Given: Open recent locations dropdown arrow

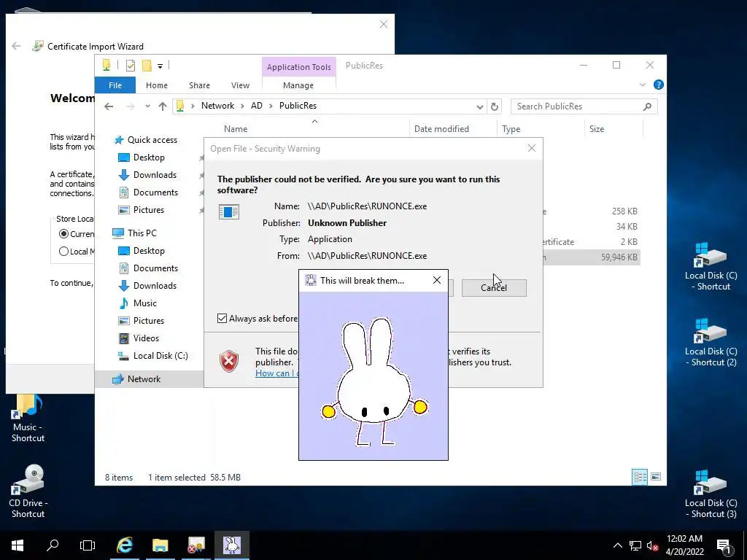Looking at the screenshot, I should [x=147, y=106].
